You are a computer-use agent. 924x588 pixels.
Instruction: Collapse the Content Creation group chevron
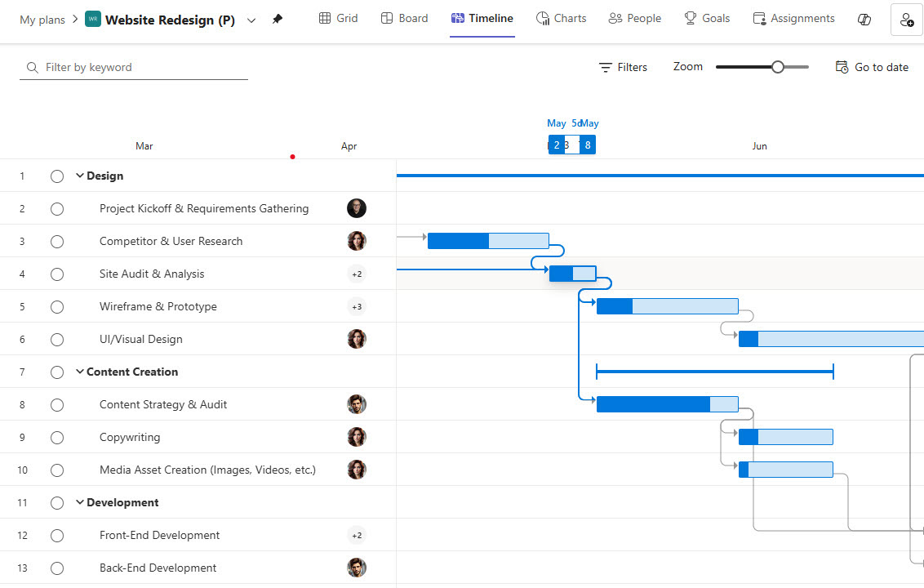click(x=79, y=372)
